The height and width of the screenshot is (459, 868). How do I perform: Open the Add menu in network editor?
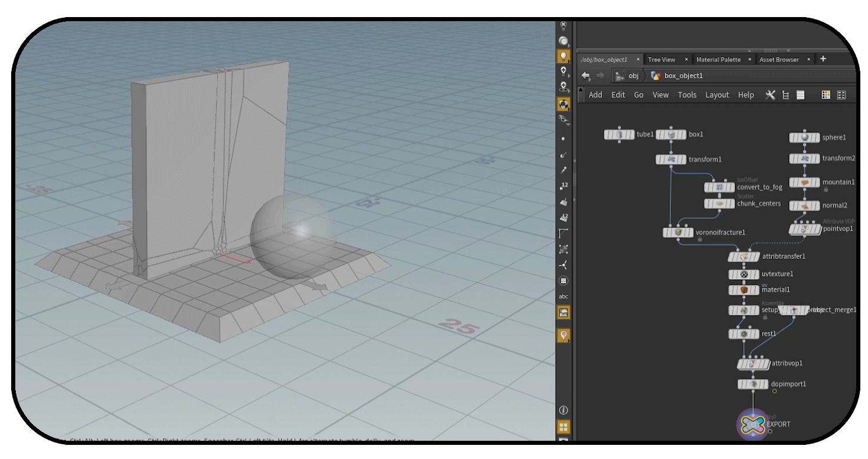point(596,95)
